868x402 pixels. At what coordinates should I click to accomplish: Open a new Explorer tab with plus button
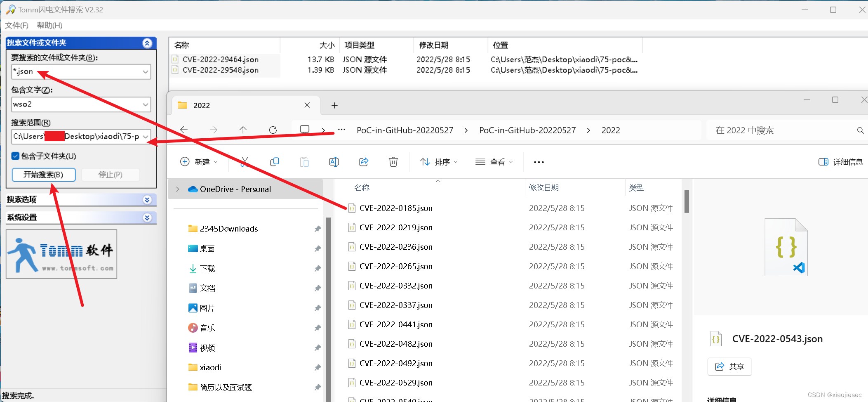click(334, 105)
